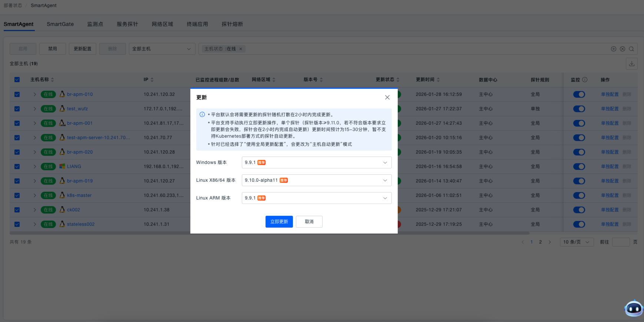Switch to the SmartGate tab
The image size is (644, 322).
tap(60, 24)
